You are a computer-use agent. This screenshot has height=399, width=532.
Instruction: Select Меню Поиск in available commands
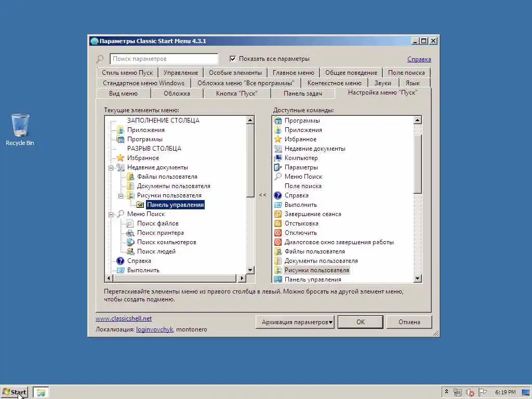[x=303, y=177]
